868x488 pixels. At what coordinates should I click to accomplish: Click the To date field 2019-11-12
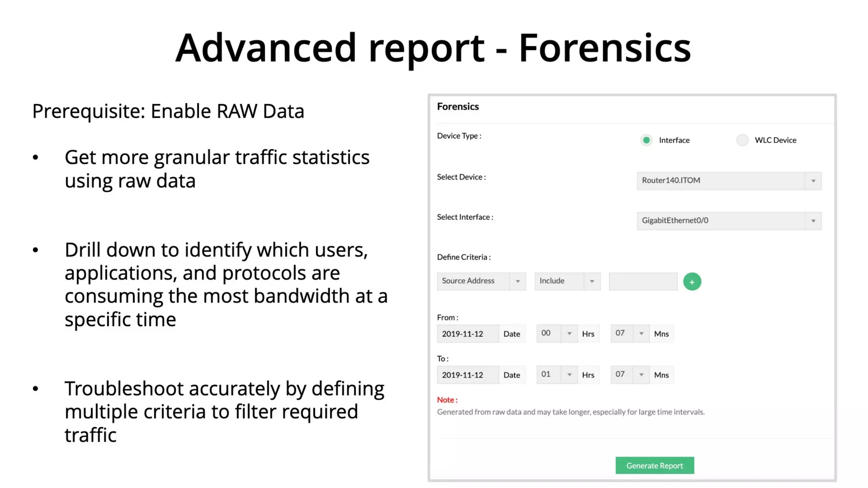click(467, 375)
